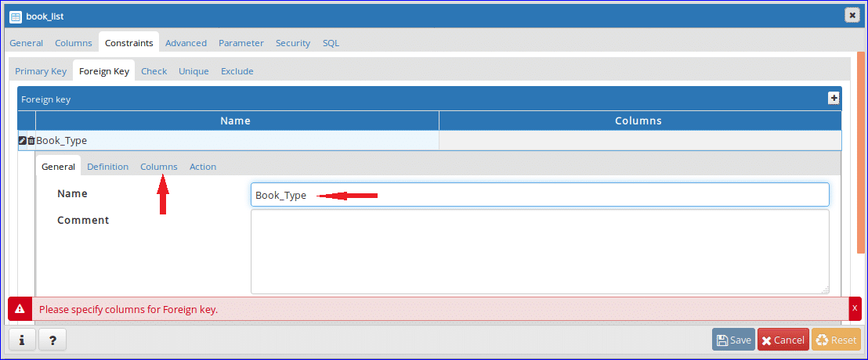
Task: Switch to the Unique sub-tab
Action: [x=193, y=71]
